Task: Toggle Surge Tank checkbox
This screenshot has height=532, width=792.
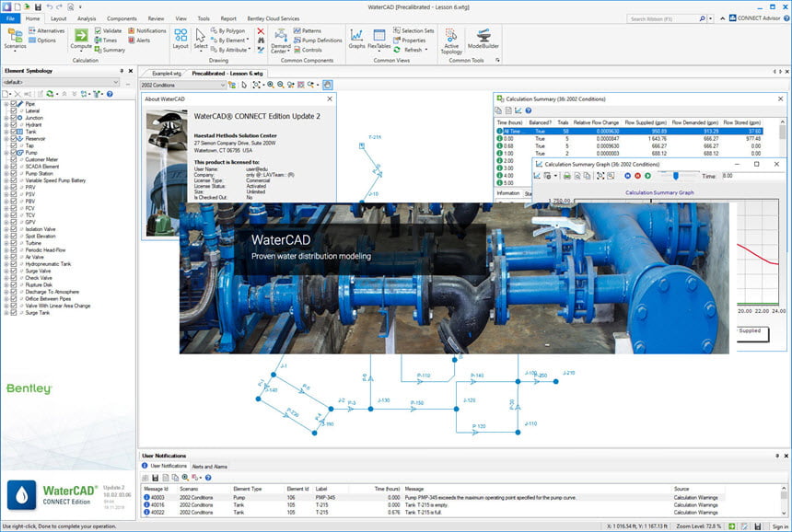Action: 14,313
